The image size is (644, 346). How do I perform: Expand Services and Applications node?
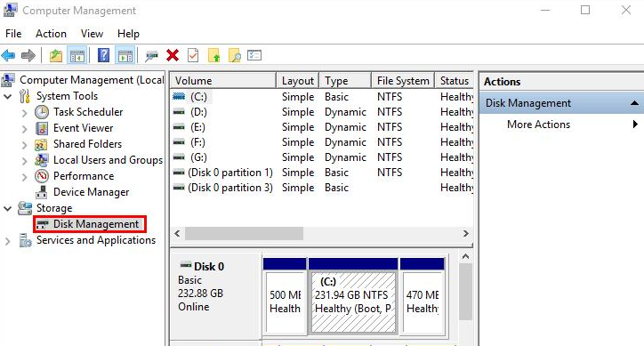click(7, 241)
